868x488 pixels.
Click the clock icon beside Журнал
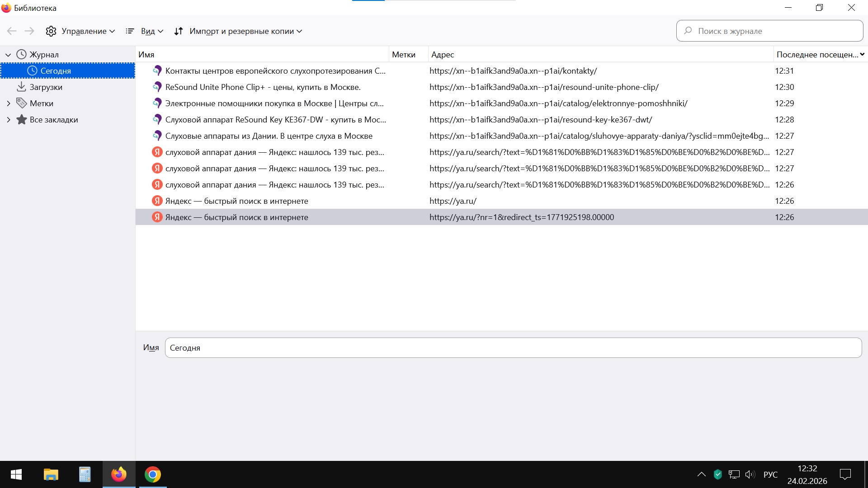pos(21,54)
